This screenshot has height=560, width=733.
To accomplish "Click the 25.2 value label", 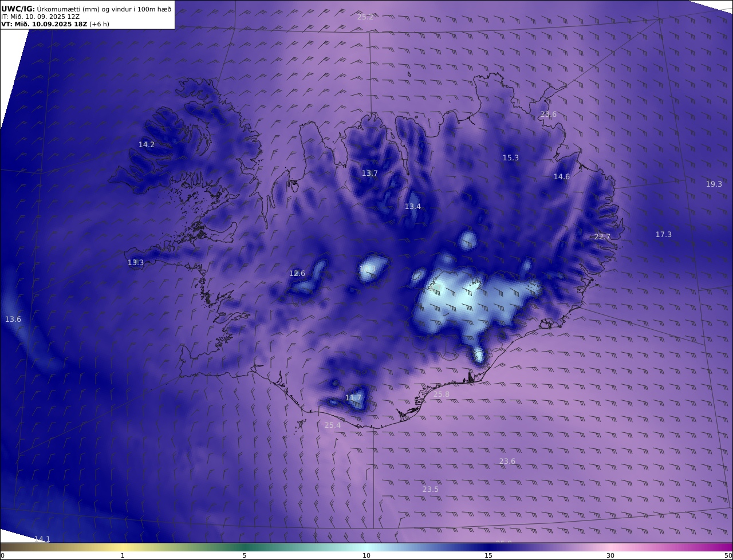I will click(365, 17).
